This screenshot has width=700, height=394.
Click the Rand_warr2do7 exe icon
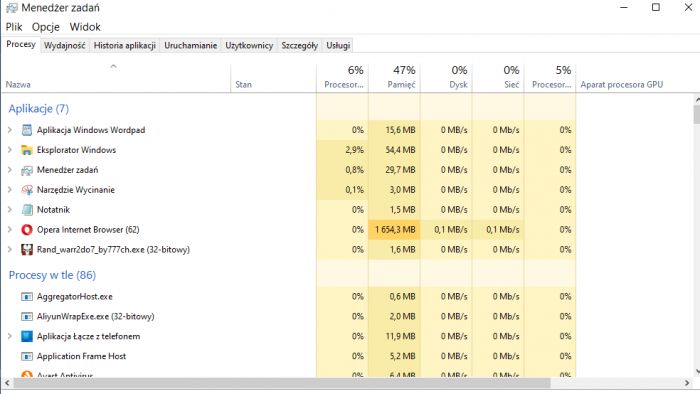click(x=27, y=249)
